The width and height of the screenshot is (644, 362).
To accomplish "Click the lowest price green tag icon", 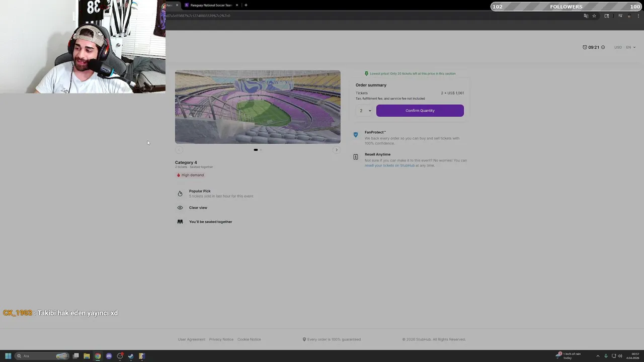I will tap(366, 73).
